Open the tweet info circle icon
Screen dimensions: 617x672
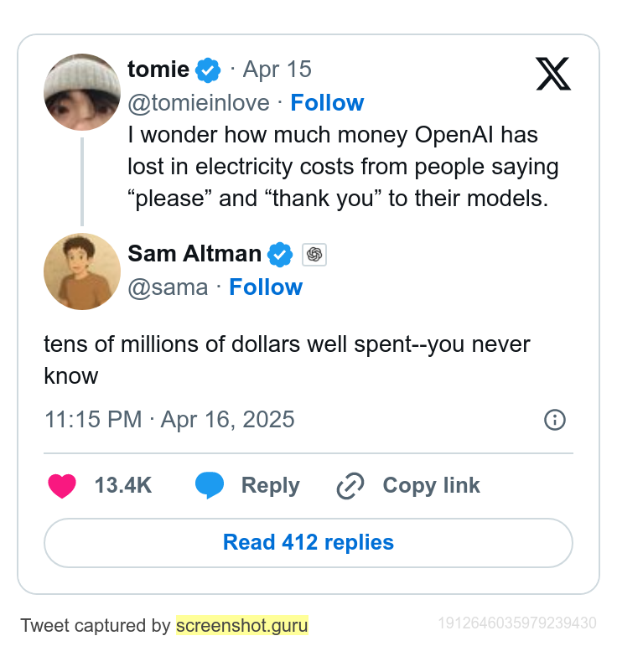click(555, 420)
